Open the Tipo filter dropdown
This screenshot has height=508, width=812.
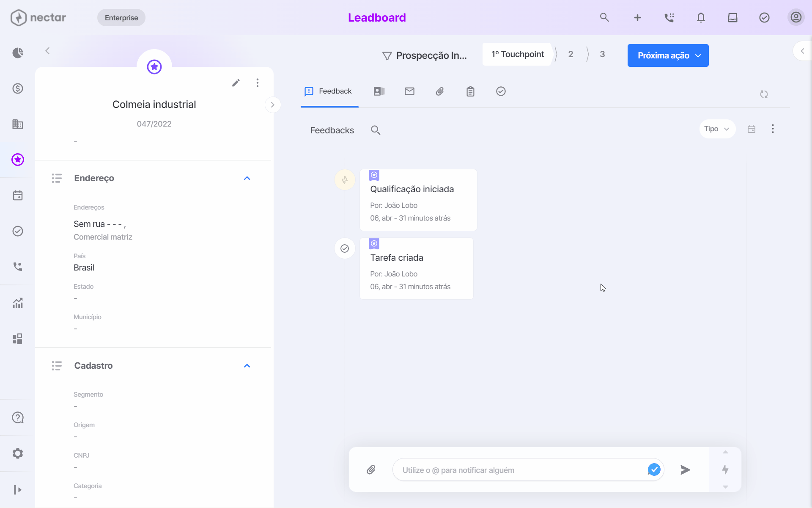pos(717,129)
